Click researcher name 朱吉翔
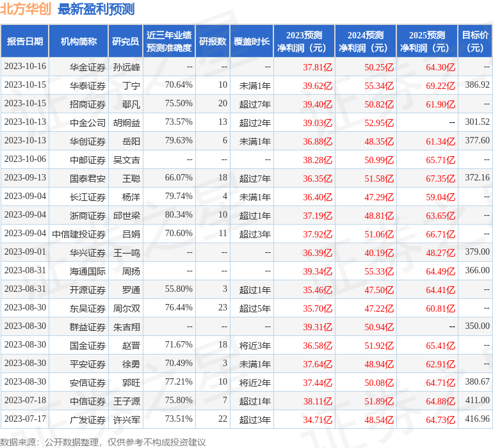 (x=126, y=326)
